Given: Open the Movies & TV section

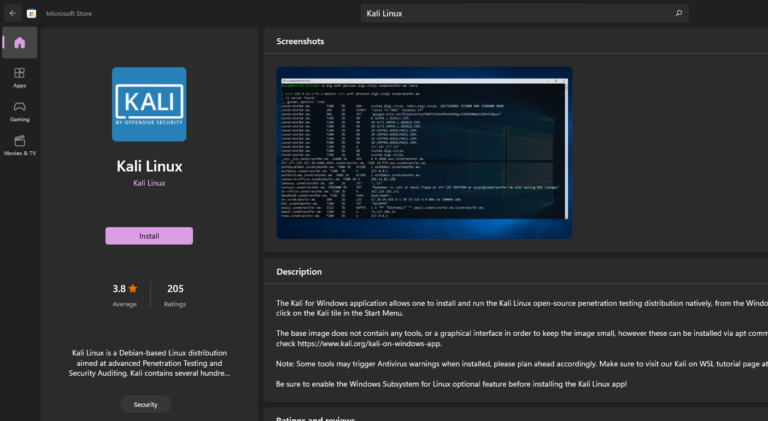Looking at the screenshot, I should (x=20, y=145).
